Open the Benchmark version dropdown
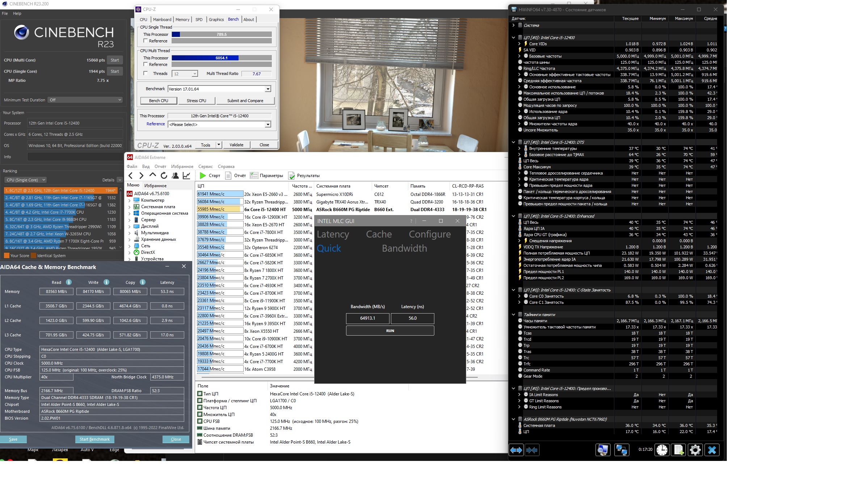 (268, 89)
